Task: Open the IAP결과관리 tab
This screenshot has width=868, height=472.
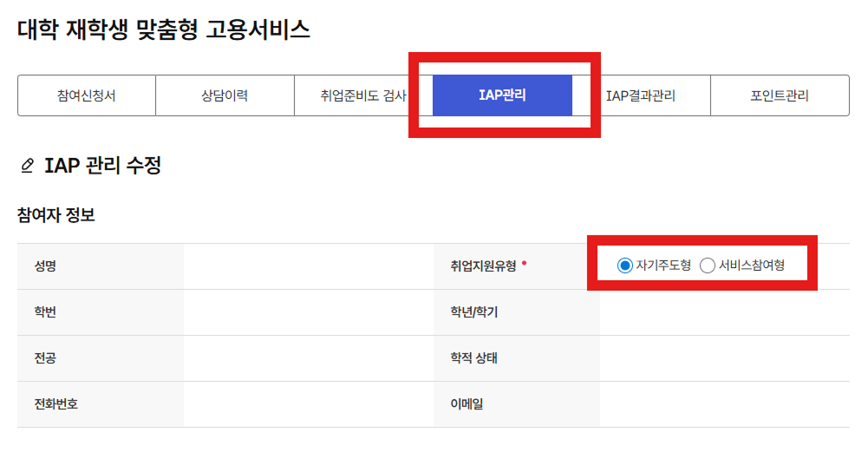Action: point(641,95)
